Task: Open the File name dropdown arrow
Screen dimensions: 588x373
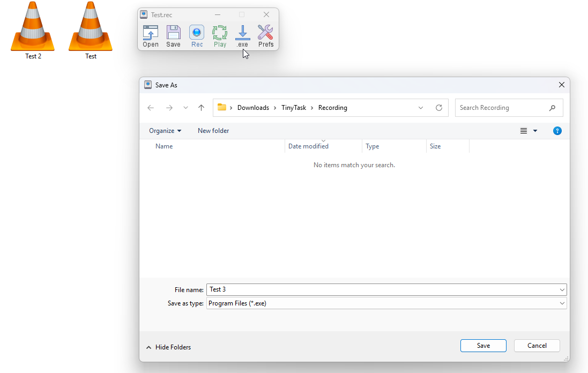Action: pos(562,289)
